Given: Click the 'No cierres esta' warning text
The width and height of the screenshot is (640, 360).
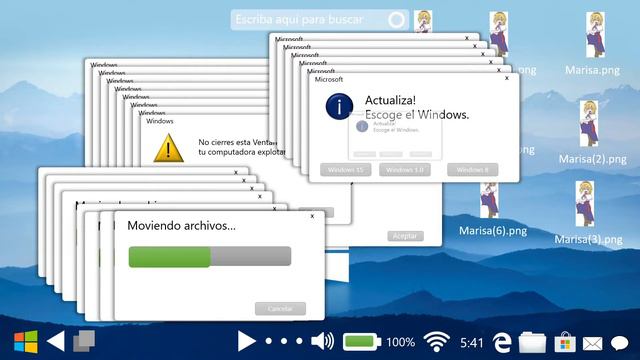Looking at the screenshot, I should click(237, 142).
